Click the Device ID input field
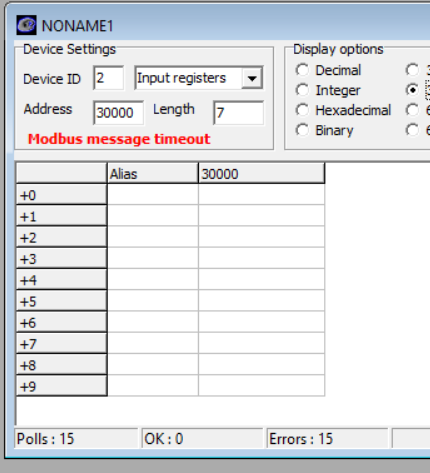 (109, 78)
